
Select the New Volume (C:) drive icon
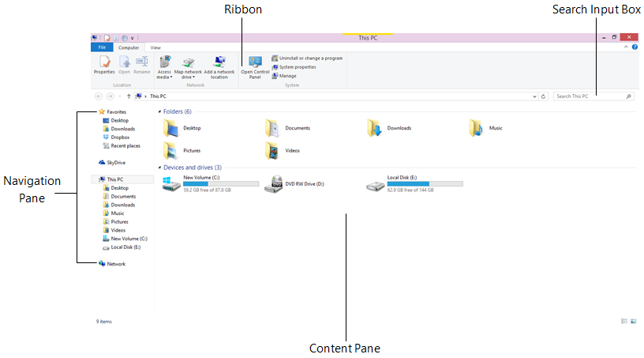pos(171,184)
